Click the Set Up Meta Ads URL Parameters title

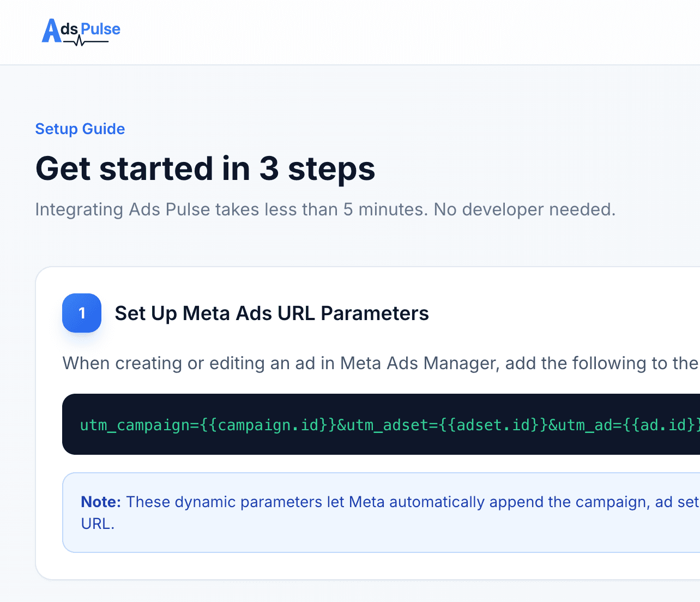click(271, 313)
